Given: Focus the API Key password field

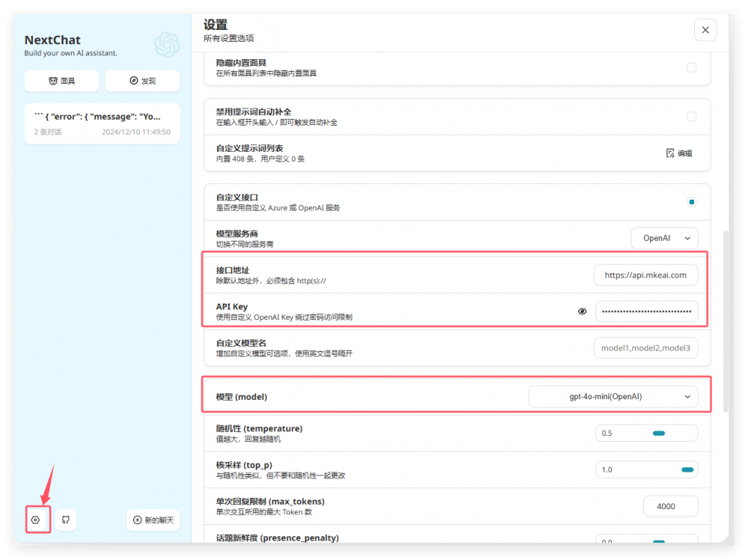Looking at the screenshot, I should (646, 311).
